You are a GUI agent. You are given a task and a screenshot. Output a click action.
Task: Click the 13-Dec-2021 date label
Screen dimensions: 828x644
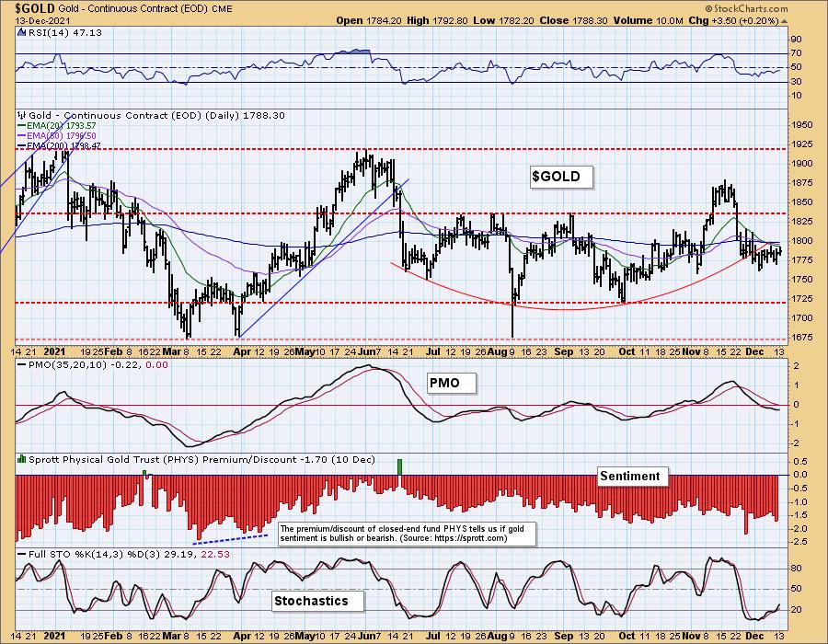40,20
